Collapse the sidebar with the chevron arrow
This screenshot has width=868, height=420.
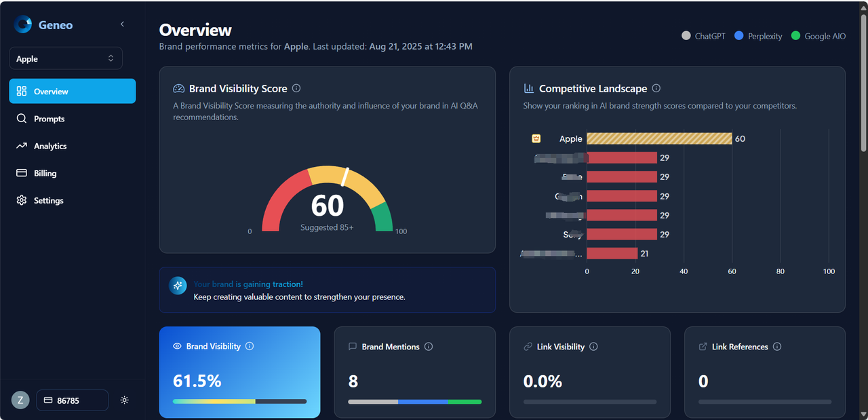coord(122,24)
